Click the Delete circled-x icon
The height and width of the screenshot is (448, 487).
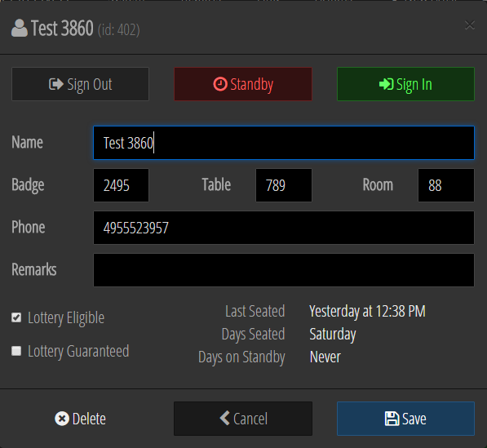62,419
